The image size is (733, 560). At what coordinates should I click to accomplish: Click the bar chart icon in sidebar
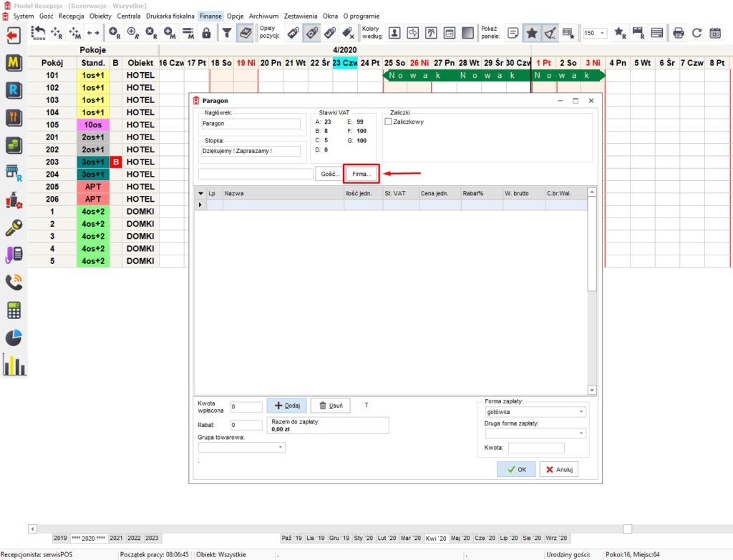point(14,365)
